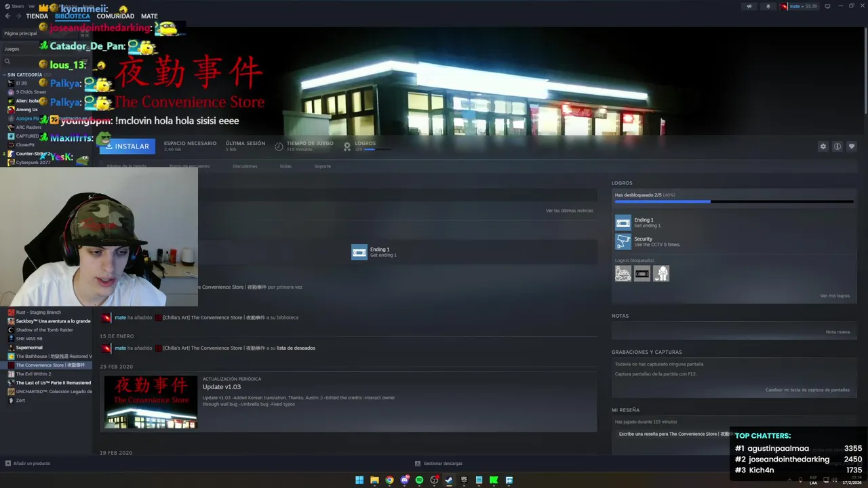Open the game settings gear icon
Viewport: 868px width, 488px height.
(x=823, y=146)
